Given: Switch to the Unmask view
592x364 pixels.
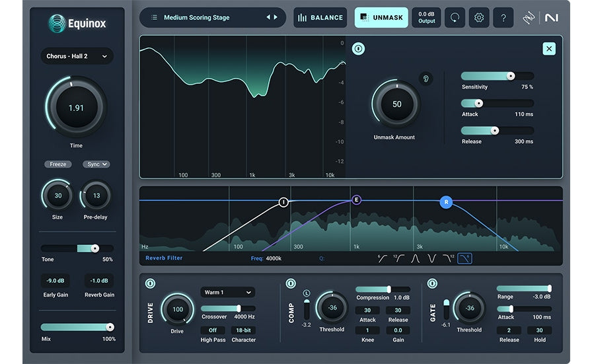Looking at the screenshot, I should [381, 17].
